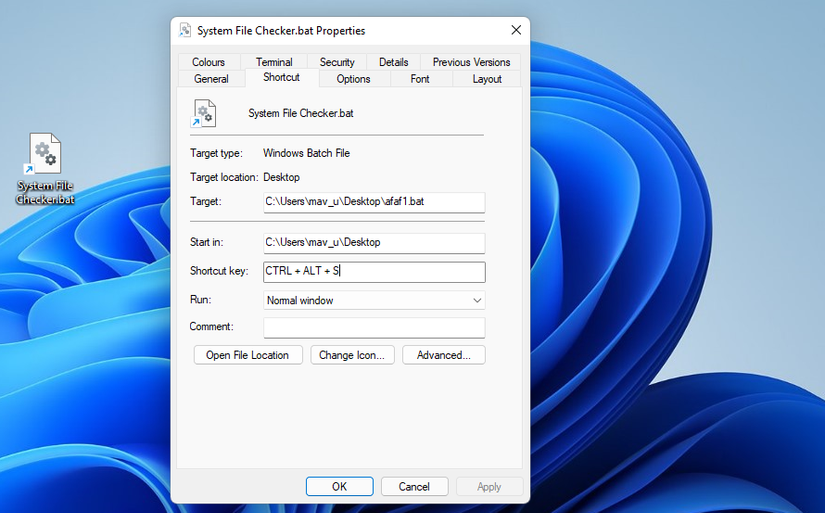Click the 'System File Checker.bat Properties' title text
This screenshot has width=825, height=513.
click(281, 31)
